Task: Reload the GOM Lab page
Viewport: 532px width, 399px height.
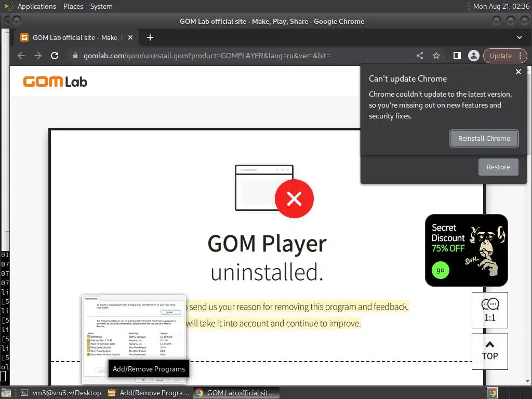Action: click(x=54, y=56)
